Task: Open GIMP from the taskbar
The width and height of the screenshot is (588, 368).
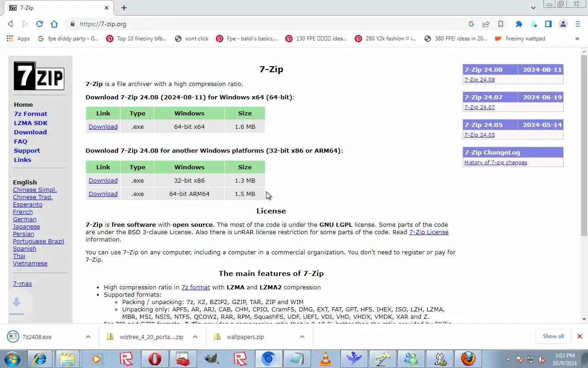Action: click(x=211, y=358)
